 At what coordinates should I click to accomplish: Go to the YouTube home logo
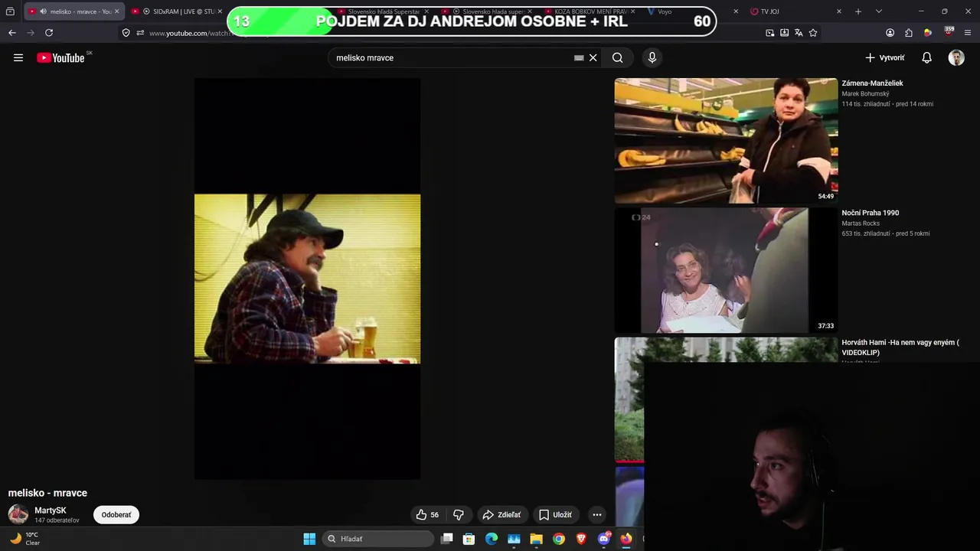60,58
